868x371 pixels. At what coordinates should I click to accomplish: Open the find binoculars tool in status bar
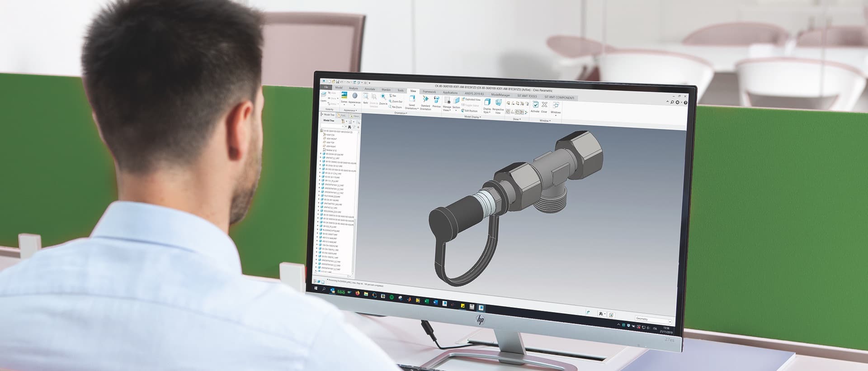pos(601,314)
